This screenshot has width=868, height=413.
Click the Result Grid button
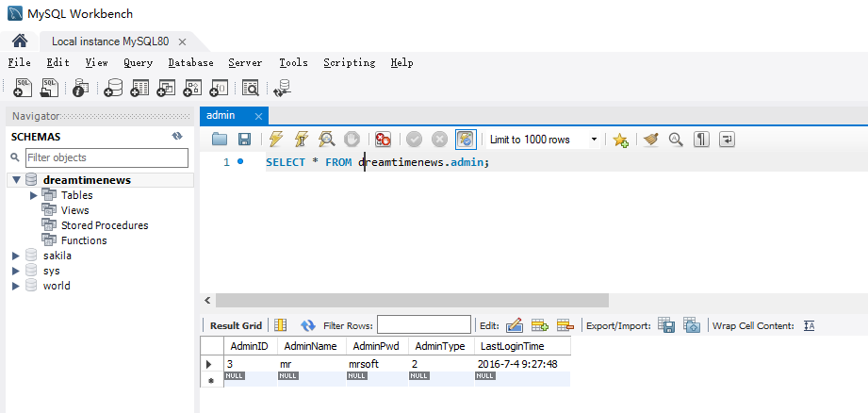[x=236, y=325]
